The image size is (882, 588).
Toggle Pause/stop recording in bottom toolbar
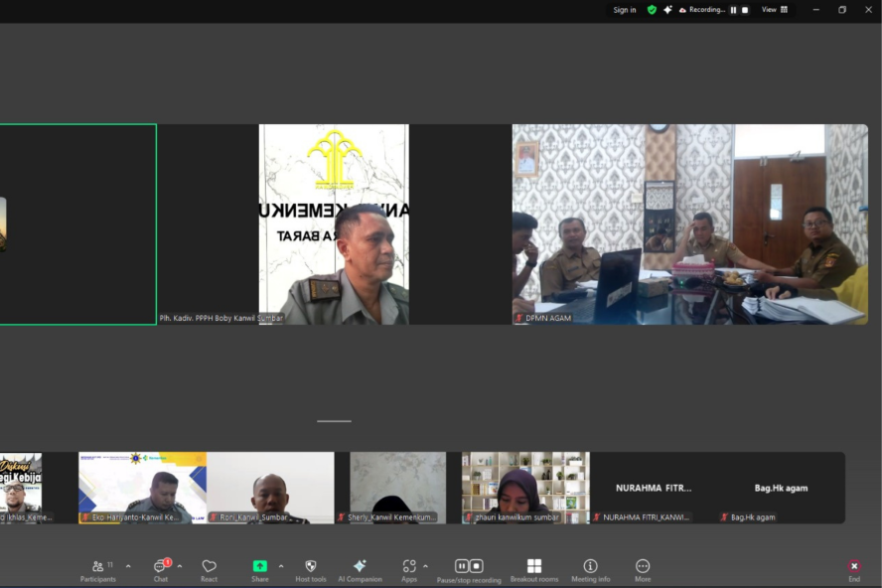click(469, 570)
